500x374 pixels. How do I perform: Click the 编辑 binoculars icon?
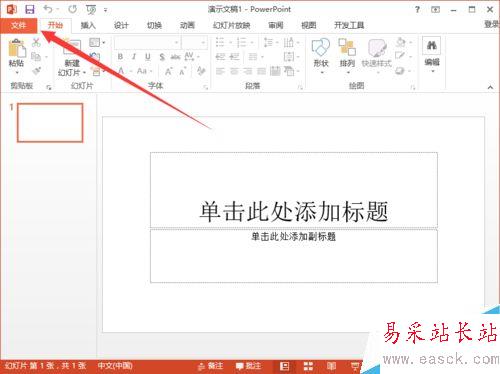pyautogui.click(x=432, y=45)
